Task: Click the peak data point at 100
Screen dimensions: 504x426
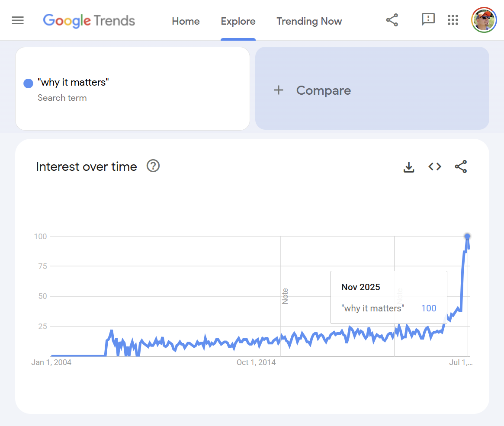Action: [467, 236]
